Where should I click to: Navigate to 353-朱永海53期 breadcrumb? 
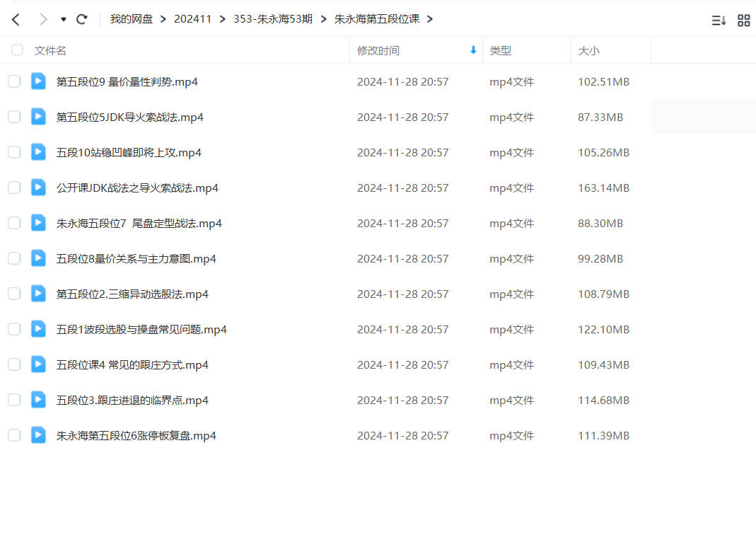273,19
